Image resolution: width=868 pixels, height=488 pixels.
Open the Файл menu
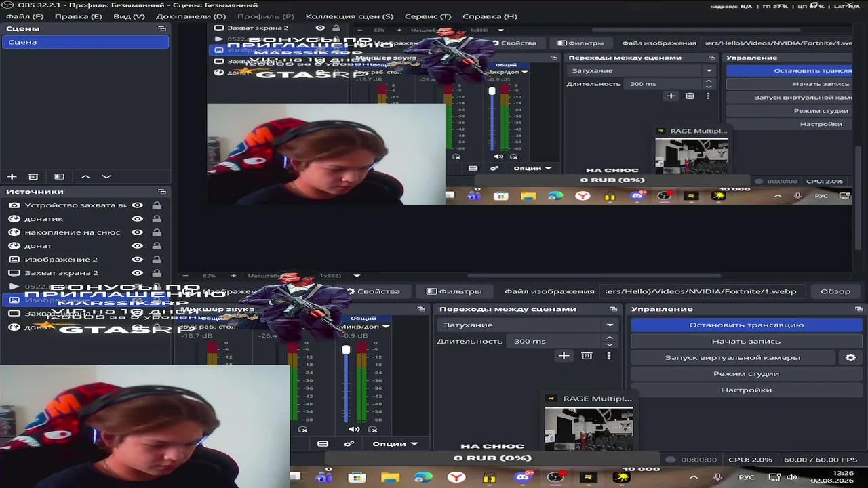pyautogui.click(x=24, y=16)
